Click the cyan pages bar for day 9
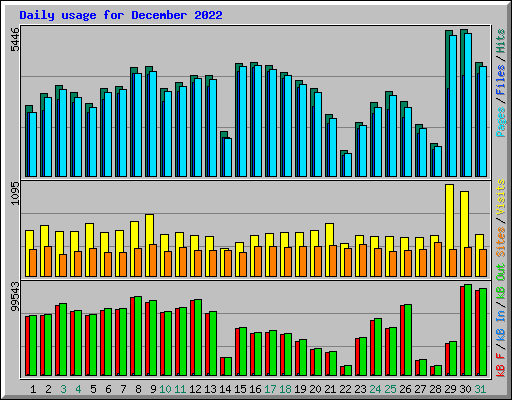Viewport: 512px width, 400px height. coord(153,124)
